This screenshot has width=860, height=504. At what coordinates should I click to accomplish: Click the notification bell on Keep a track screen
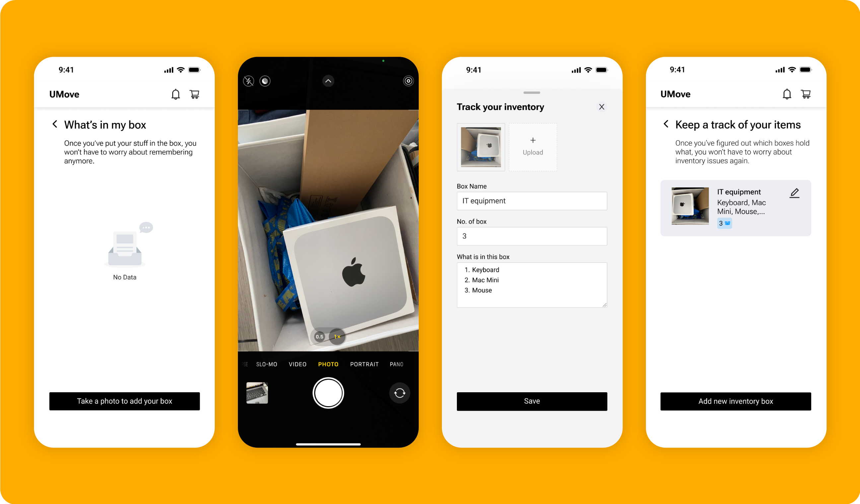click(x=787, y=94)
